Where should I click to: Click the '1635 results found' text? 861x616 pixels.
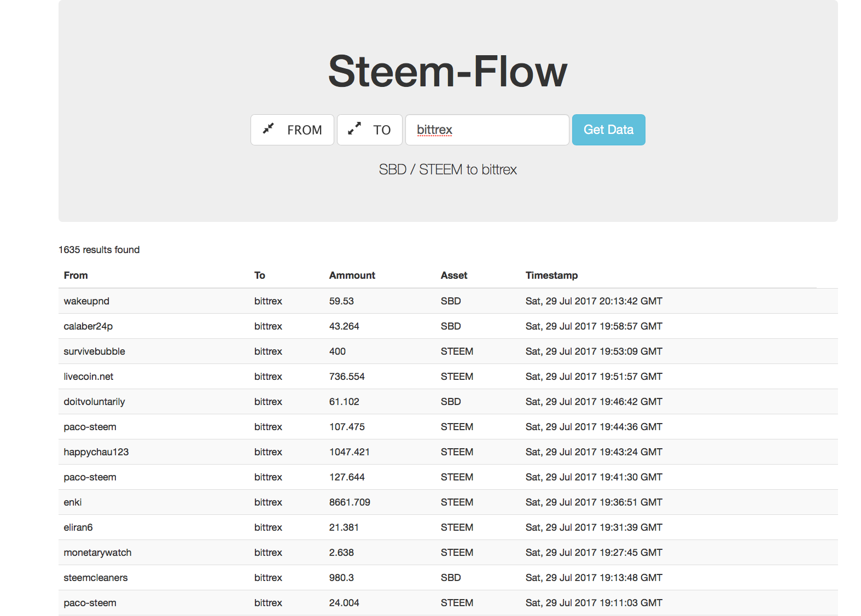point(99,250)
